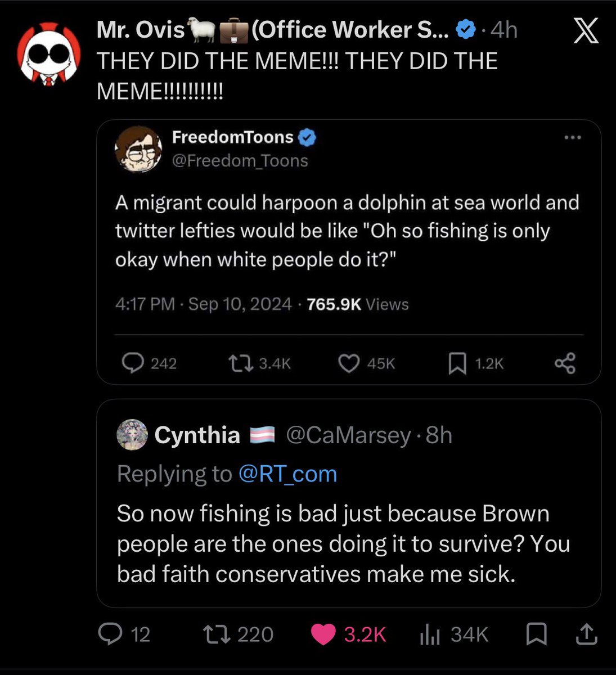View analytics bar chart icon at 34K

430,634
